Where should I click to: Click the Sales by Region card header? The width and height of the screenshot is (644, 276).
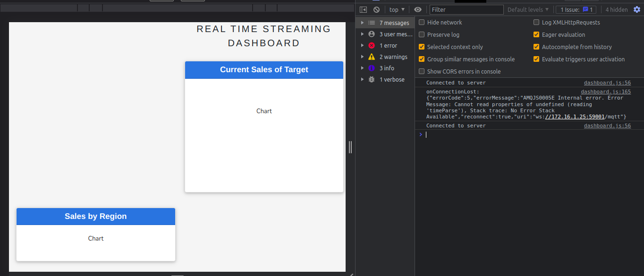pyautogui.click(x=96, y=217)
